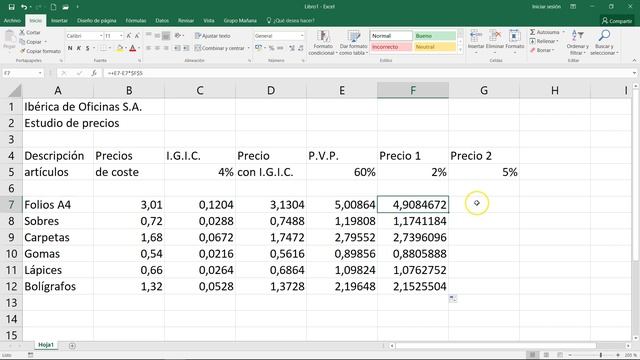The image size is (640, 360).
Task: Click the 60% cell under P.V.P.
Action: coord(342,172)
